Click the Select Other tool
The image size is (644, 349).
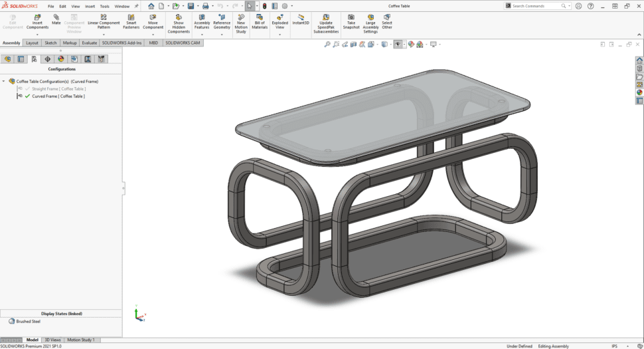387,21
